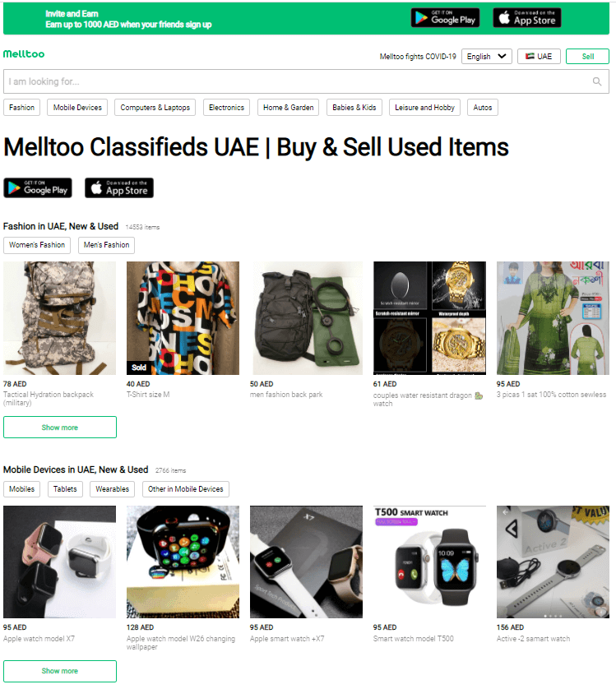The width and height of the screenshot is (616, 689).
Task: Open App Store badge in green banner
Action: 526,18
